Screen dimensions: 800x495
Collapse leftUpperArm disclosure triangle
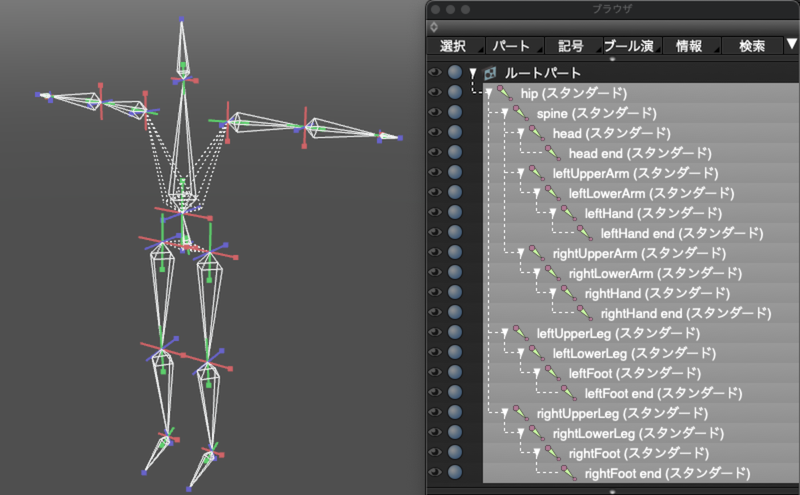(520, 174)
